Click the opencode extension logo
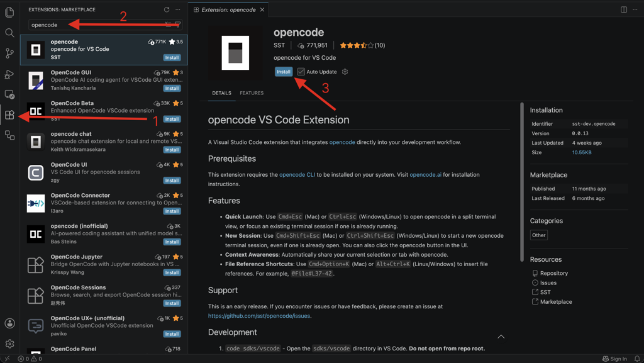Screen dimensions: 644x363 235,53
